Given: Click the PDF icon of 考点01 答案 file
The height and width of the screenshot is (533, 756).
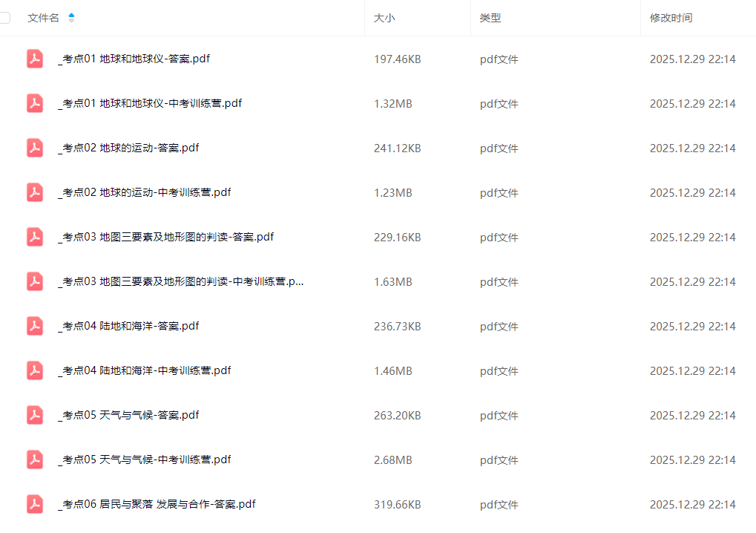Looking at the screenshot, I should click(x=35, y=59).
